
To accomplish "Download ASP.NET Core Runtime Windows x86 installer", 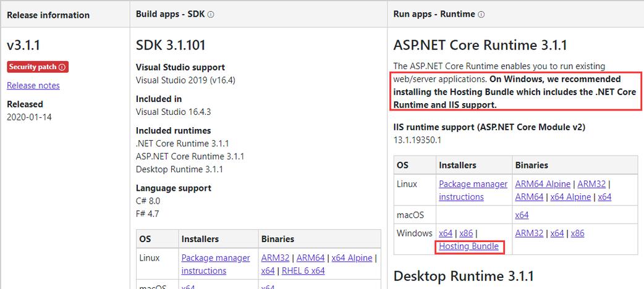I will [x=466, y=233].
